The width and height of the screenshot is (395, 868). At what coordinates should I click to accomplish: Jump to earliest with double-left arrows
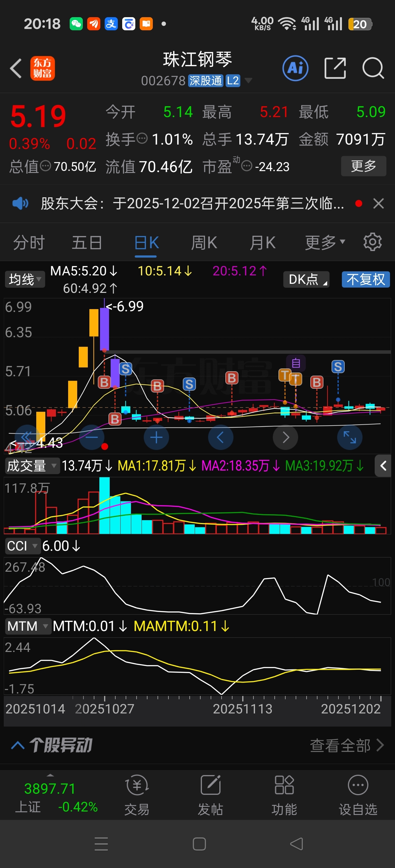[27, 437]
